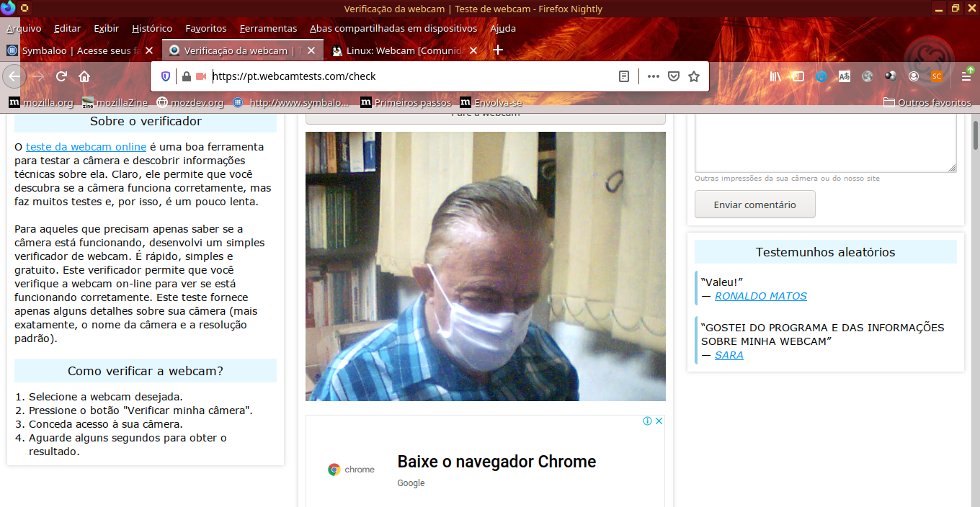Open the Ajuda menu
Image resolution: width=980 pixels, height=507 pixels.
503,28
